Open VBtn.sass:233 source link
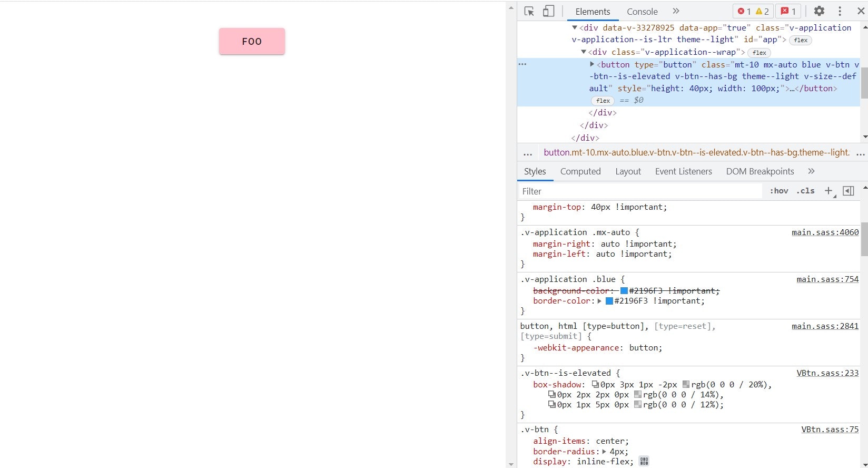Image resolution: width=868 pixels, height=468 pixels. [x=827, y=373]
